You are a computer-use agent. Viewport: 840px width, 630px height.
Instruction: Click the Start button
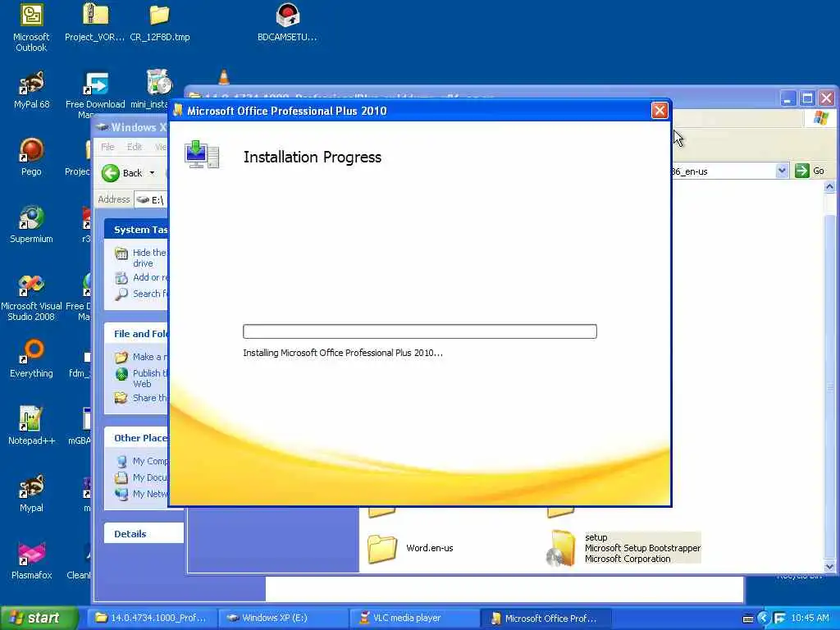(x=39, y=619)
